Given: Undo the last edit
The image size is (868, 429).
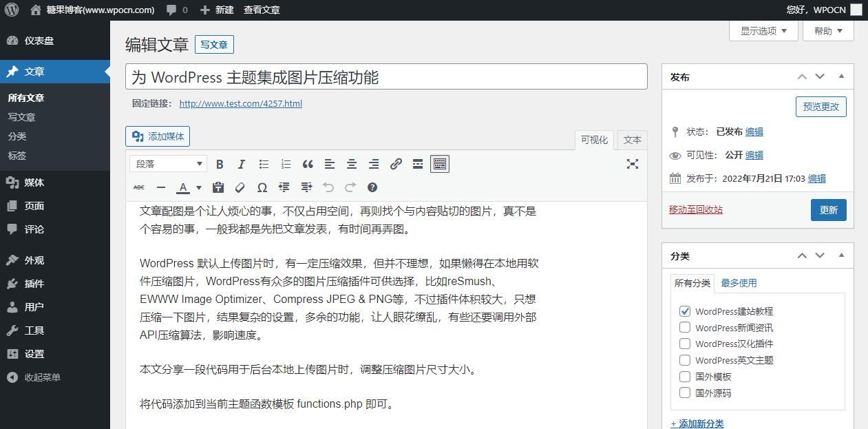Looking at the screenshot, I should [x=328, y=187].
